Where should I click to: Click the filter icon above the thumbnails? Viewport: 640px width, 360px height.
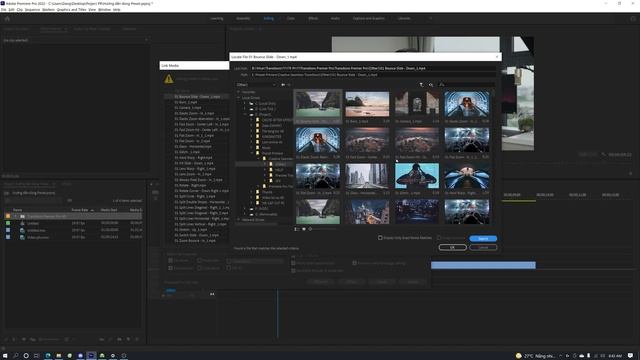[x=421, y=84]
